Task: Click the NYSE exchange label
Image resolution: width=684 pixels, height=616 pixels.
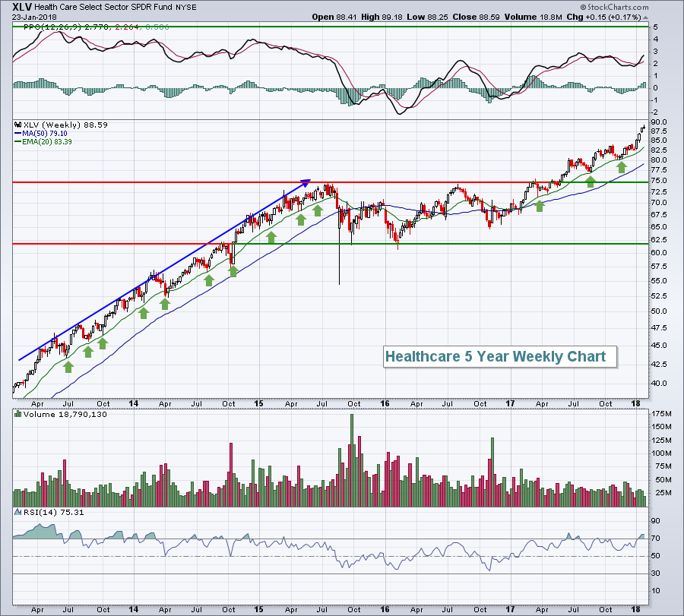Action: point(186,8)
